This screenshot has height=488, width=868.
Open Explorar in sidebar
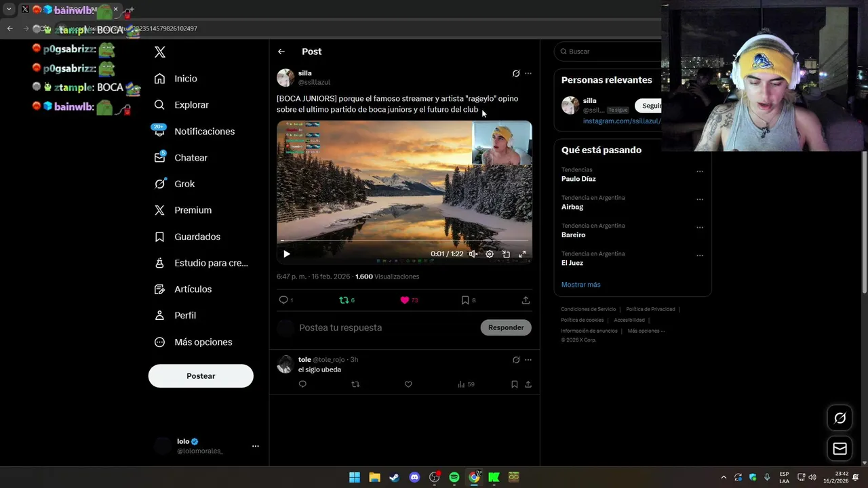click(x=181, y=105)
